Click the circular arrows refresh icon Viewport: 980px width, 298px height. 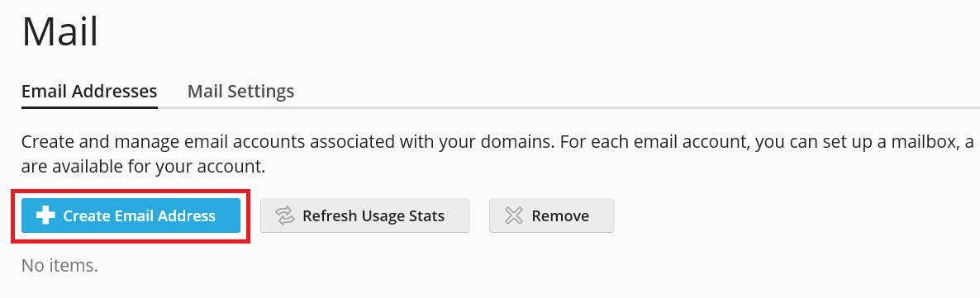[285, 216]
